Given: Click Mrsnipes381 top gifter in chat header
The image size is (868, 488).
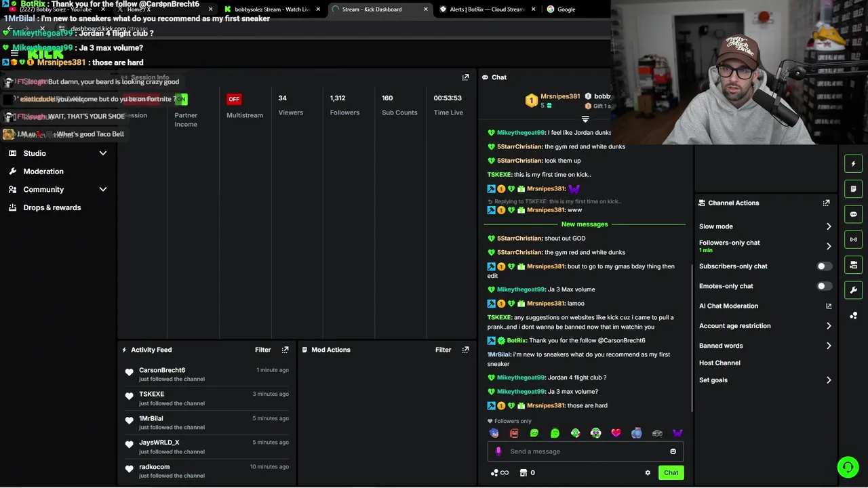Looking at the screenshot, I should tap(560, 97).
